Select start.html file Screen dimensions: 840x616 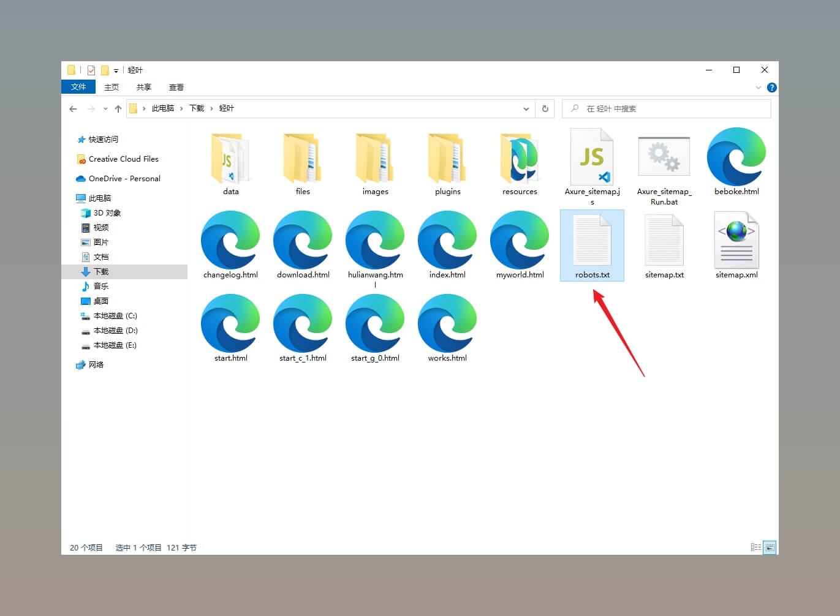click(x=230, y=329)
